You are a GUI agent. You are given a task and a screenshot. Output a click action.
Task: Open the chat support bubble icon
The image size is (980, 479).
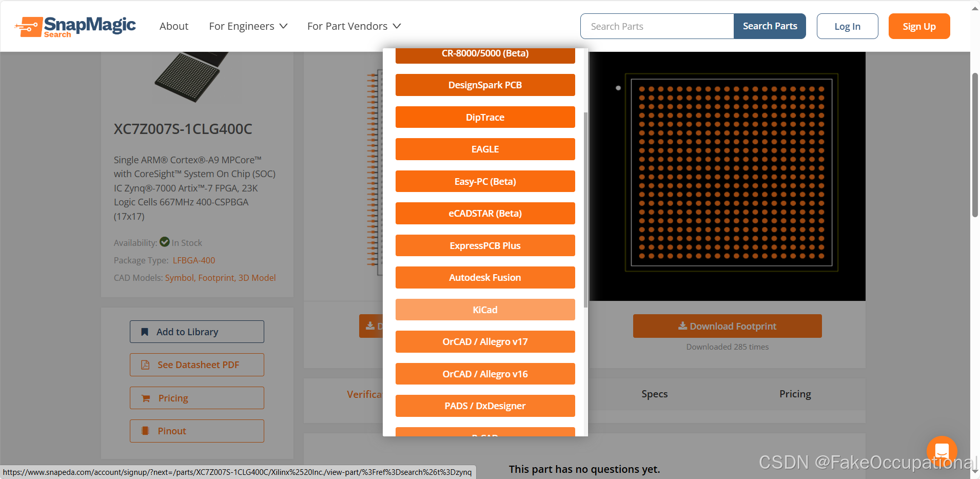point(942,451)
